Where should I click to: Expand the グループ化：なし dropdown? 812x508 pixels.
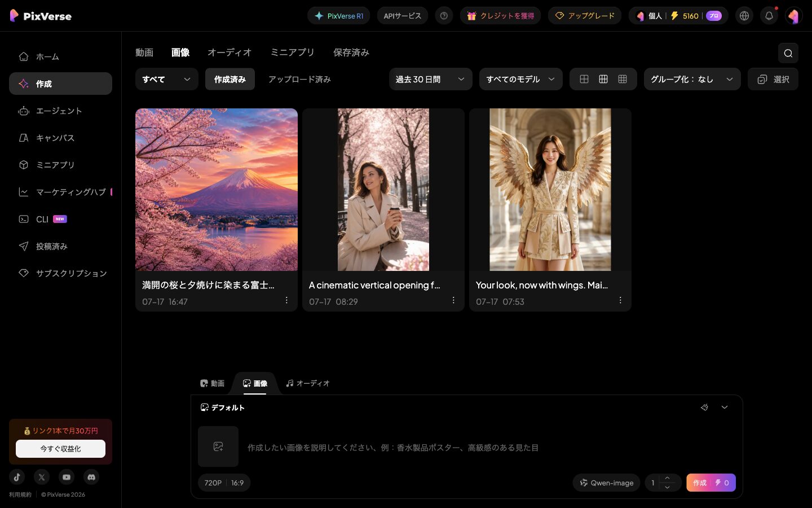click(692, 79)
